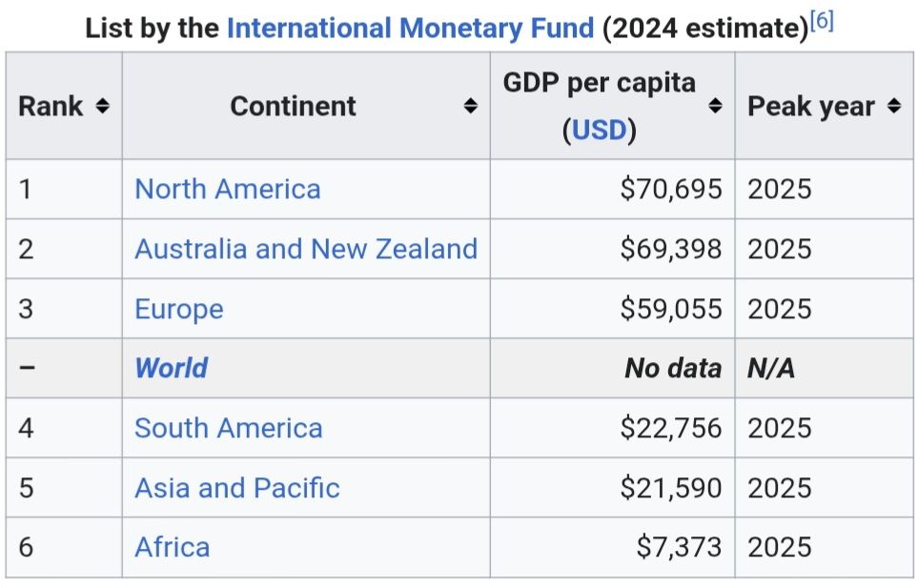The image size is (918, 588).
Task: Navigate to the Africa article
Action: pyautogui.click(x=172, y=547)
